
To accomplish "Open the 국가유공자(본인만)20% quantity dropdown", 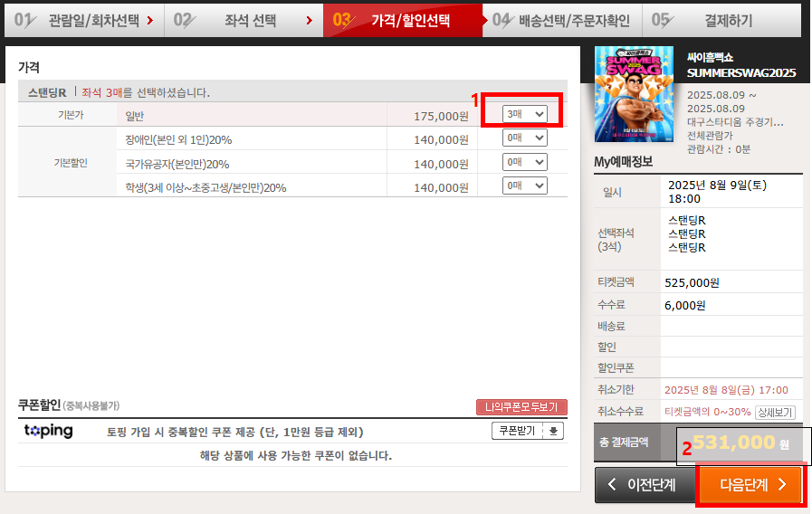I will pos(525,162).
